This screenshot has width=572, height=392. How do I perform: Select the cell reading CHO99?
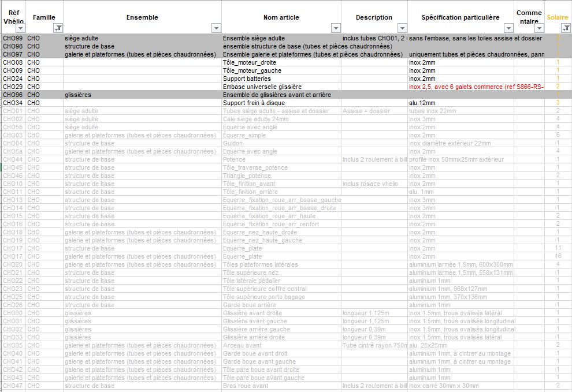point(13,38)
